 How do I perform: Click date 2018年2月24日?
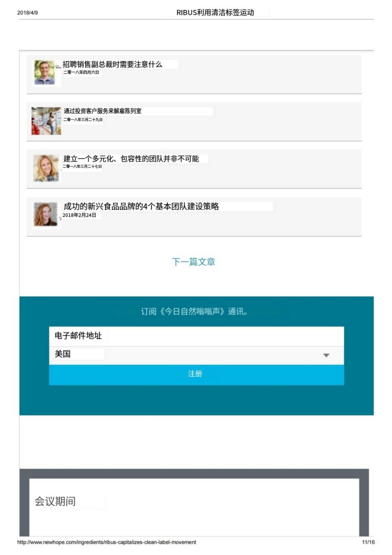pos(79,215)
